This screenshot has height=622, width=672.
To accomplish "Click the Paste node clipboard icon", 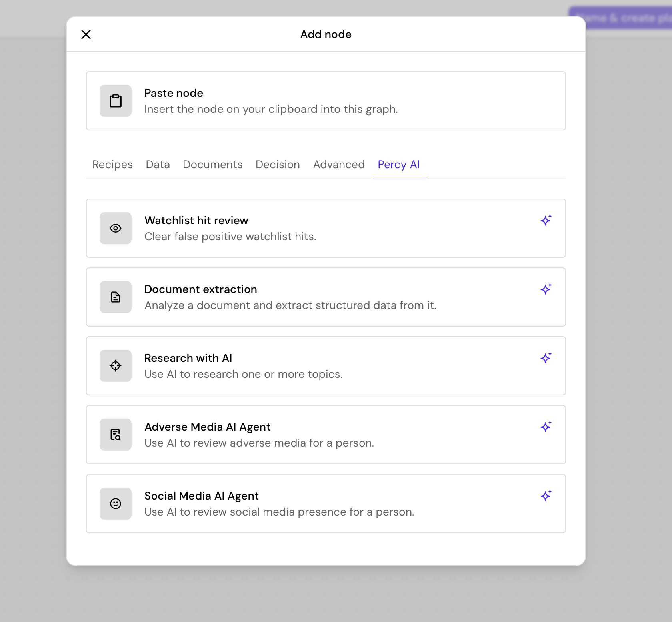I will click(116, 101).
